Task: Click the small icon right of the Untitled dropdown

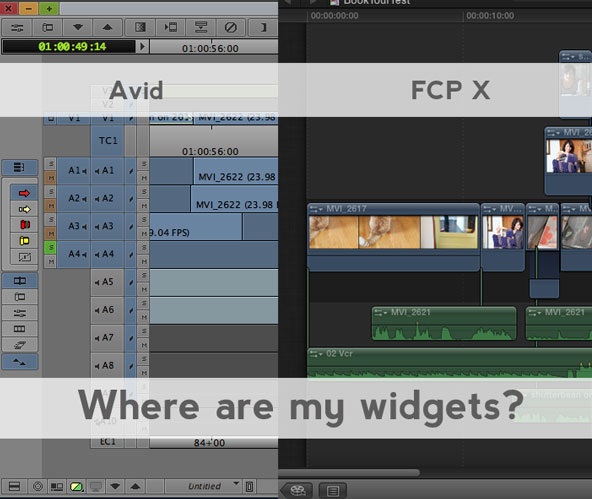Action: click(250, 486)
